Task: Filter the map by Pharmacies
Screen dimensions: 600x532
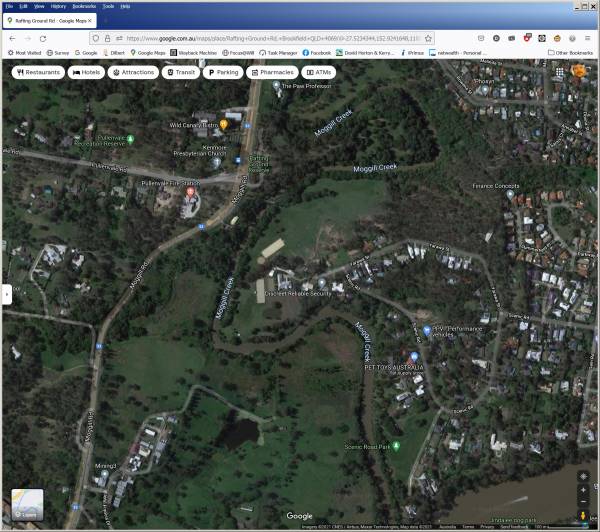Action: (x=272, y=72)
